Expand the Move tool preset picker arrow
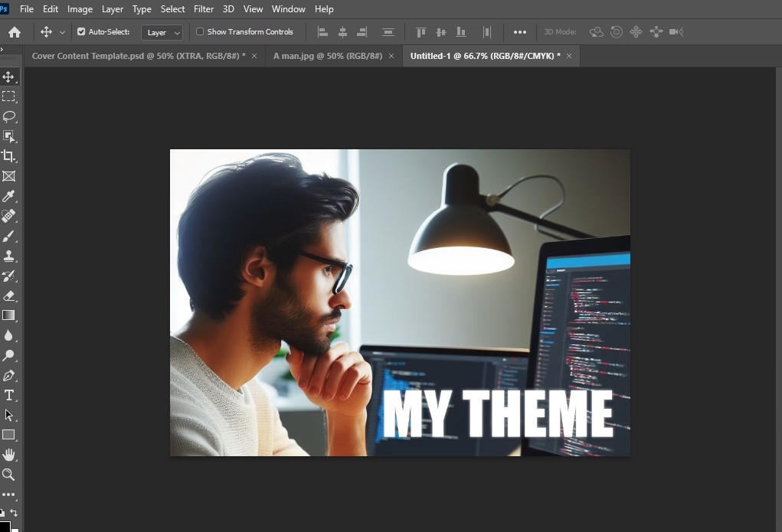This screenshot has height=532, width=782. pyautogui.click(x=62, y=32)
